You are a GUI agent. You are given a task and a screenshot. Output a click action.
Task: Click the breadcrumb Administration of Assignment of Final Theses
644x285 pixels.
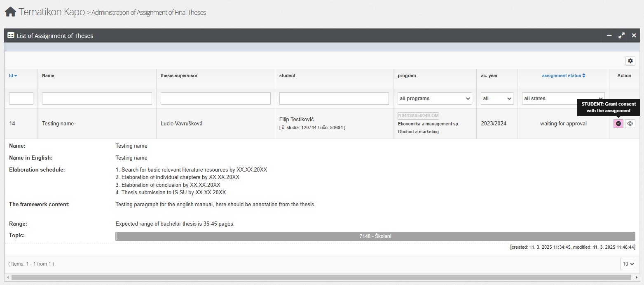point(148,12)
